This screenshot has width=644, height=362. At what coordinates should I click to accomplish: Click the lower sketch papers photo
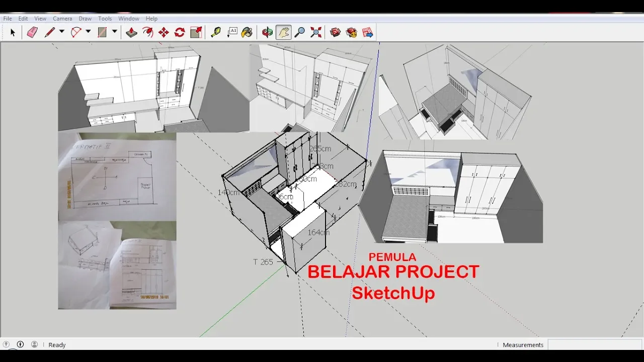117,265
